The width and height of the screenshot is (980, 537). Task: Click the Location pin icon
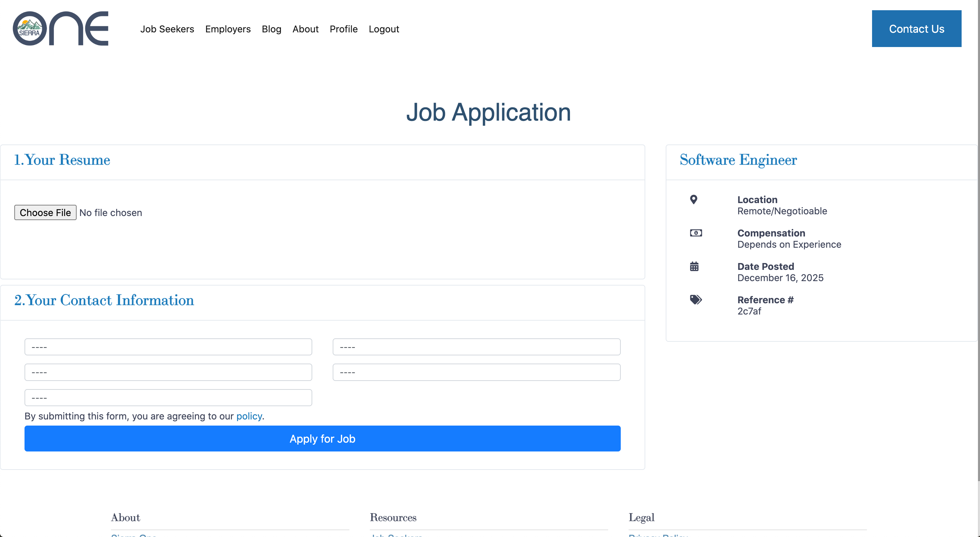(694, 199)
